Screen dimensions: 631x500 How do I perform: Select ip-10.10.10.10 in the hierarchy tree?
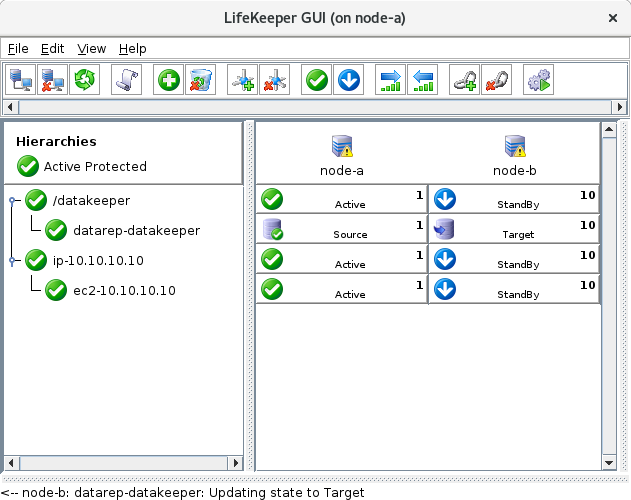[98, 261]
